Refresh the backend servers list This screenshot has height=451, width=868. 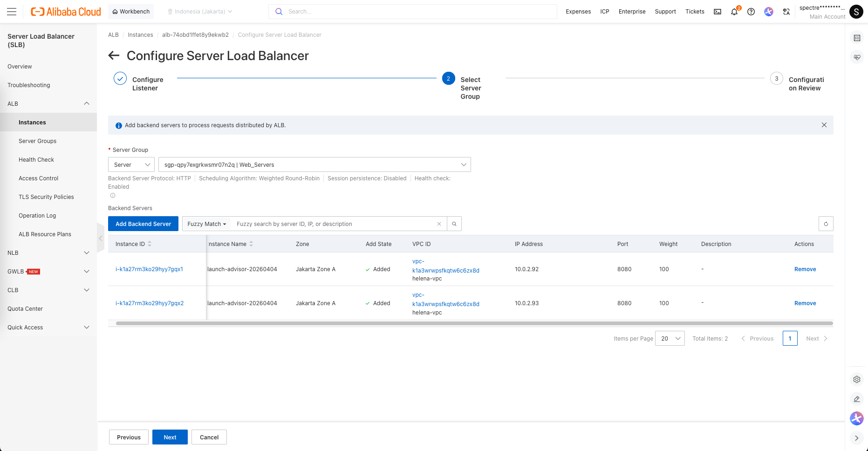826,224
